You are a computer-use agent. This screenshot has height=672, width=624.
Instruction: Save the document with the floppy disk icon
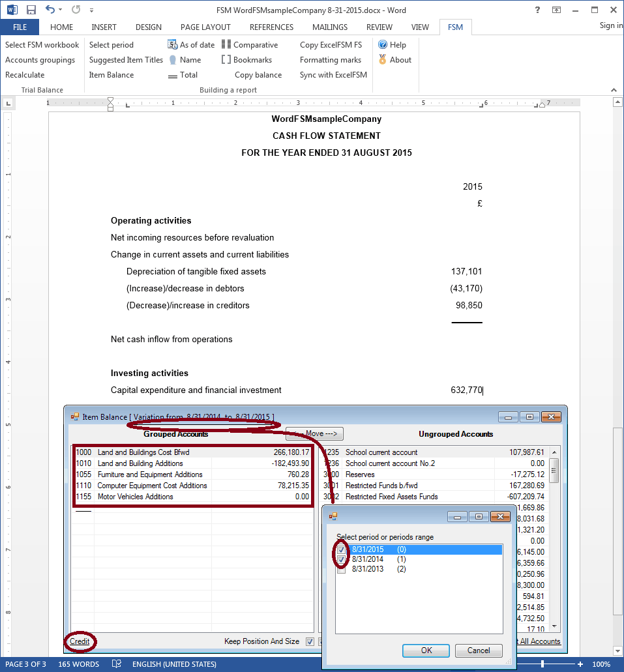31,9
